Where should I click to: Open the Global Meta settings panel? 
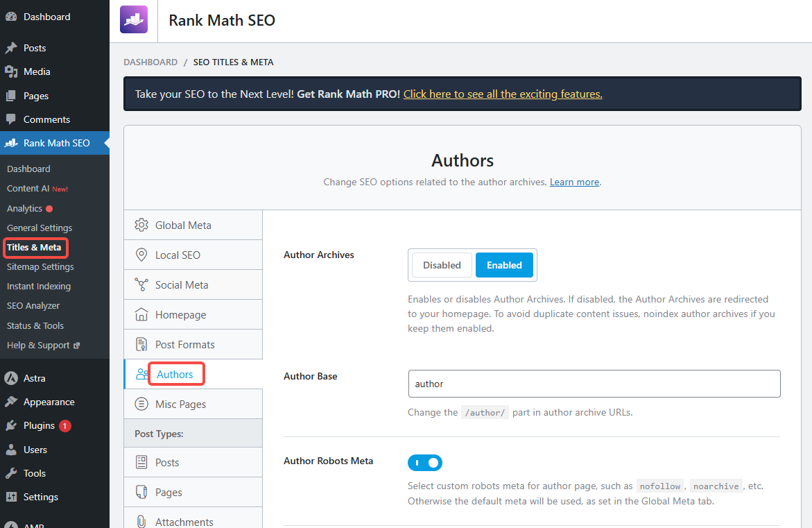[183, 225]
